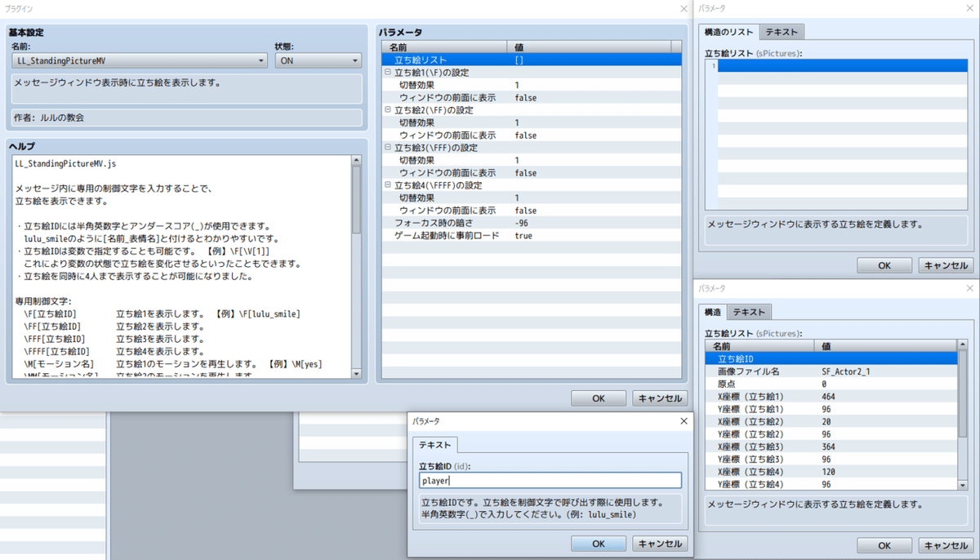Image resolution: width=980 pixels, height=560 pixels.
Task: Collapse the 立ち絵3(\FFF)の設定 group
Action: pos(385,147)
